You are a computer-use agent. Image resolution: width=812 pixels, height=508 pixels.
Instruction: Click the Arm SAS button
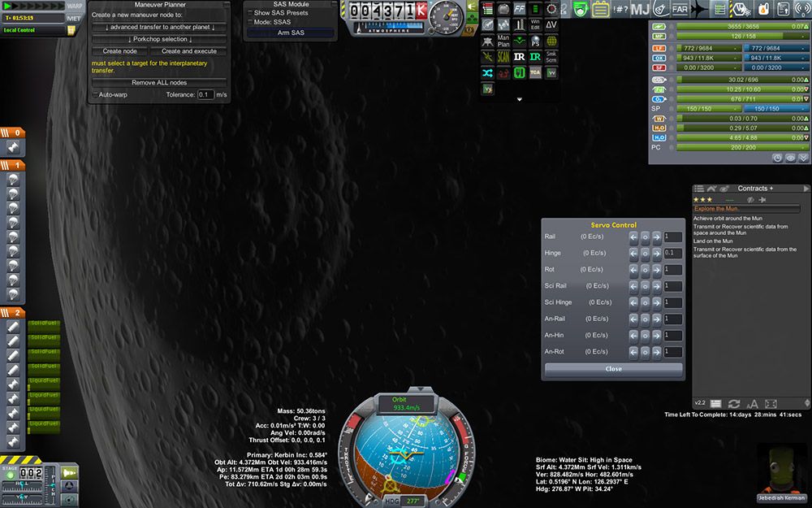(x=291, y=33)
